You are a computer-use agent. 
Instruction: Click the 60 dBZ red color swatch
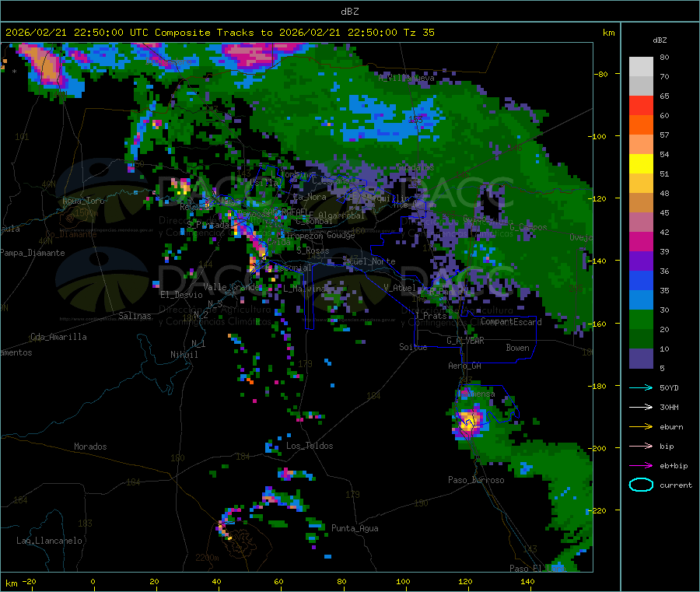[641, 105]
